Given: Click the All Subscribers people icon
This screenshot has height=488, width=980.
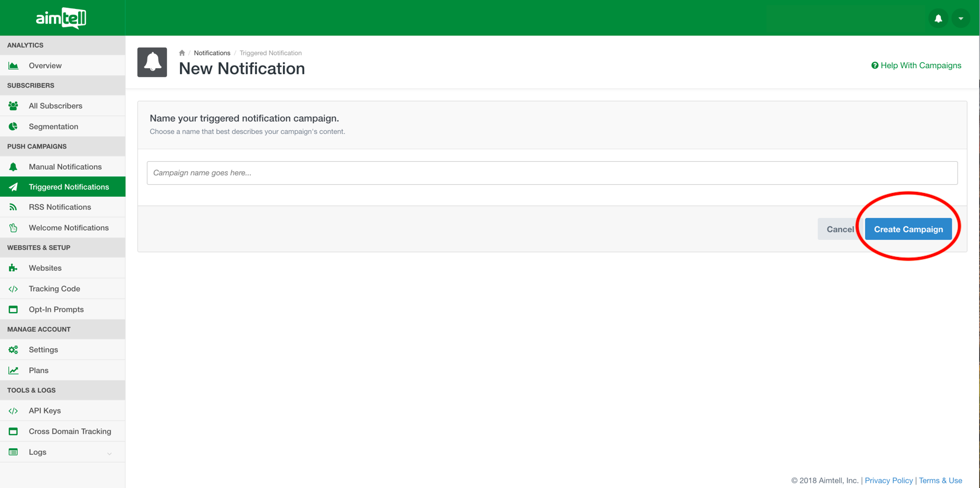Looking at the screenshot, I should click(x=13, y=106).
